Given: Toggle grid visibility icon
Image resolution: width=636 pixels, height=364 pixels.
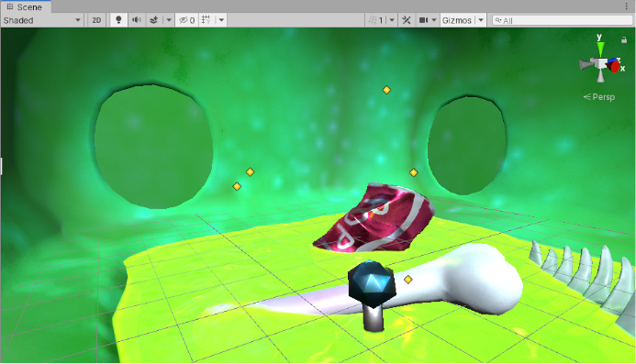Looking at the screenshot, I should [206, 20].
